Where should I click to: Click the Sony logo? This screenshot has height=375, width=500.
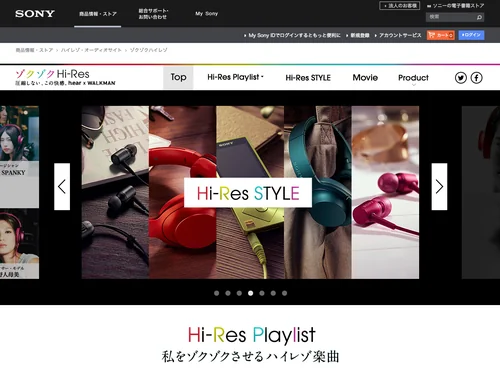35,14
